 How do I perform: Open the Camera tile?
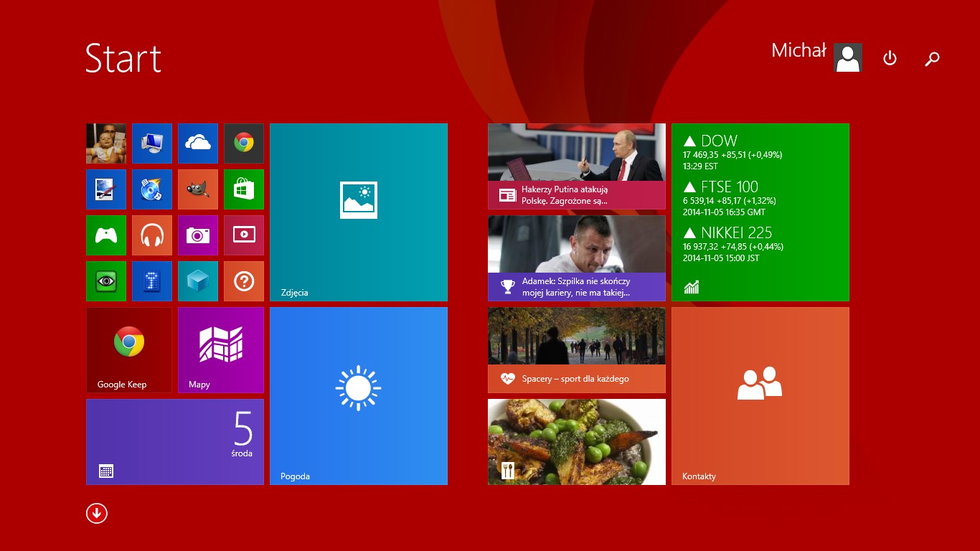pos(198,235)
